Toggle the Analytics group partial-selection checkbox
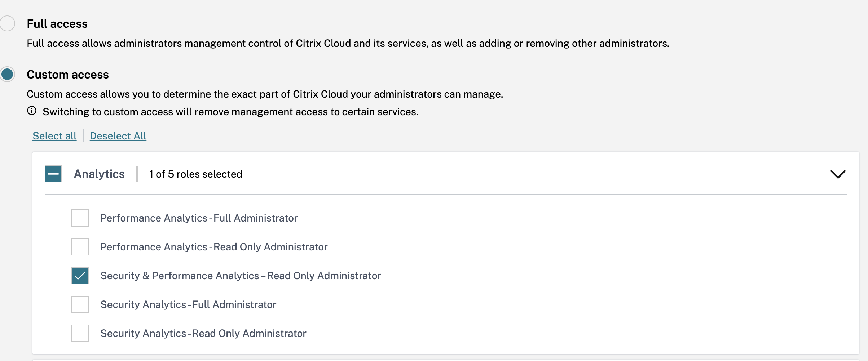 [x=53, y=174]
